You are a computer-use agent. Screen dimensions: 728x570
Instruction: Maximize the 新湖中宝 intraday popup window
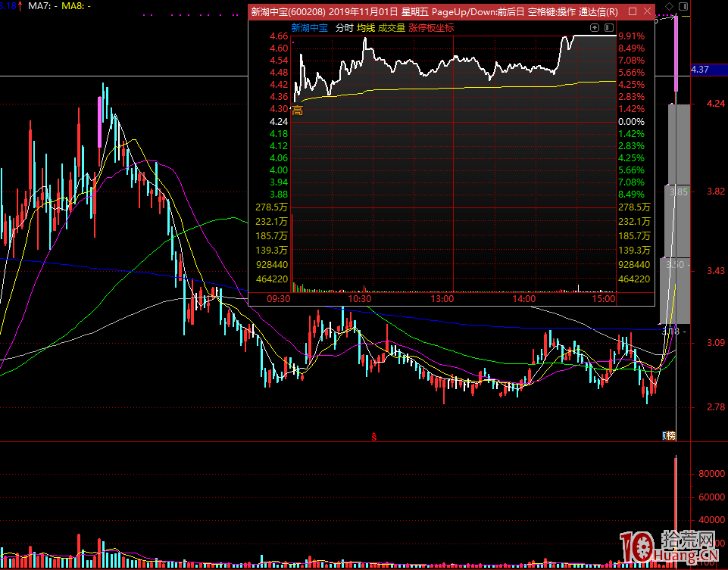(x=633, y=11)
